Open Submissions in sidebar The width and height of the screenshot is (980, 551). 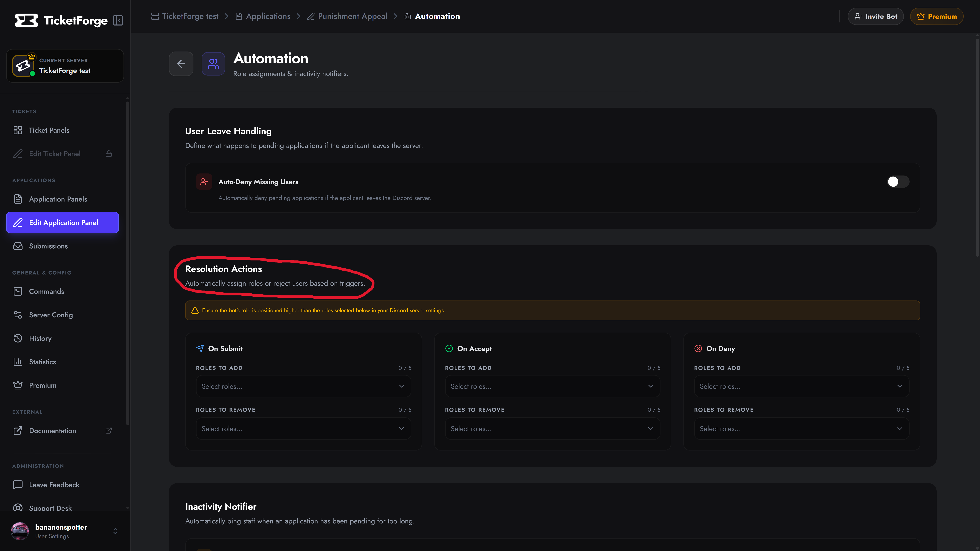[62, 246]
